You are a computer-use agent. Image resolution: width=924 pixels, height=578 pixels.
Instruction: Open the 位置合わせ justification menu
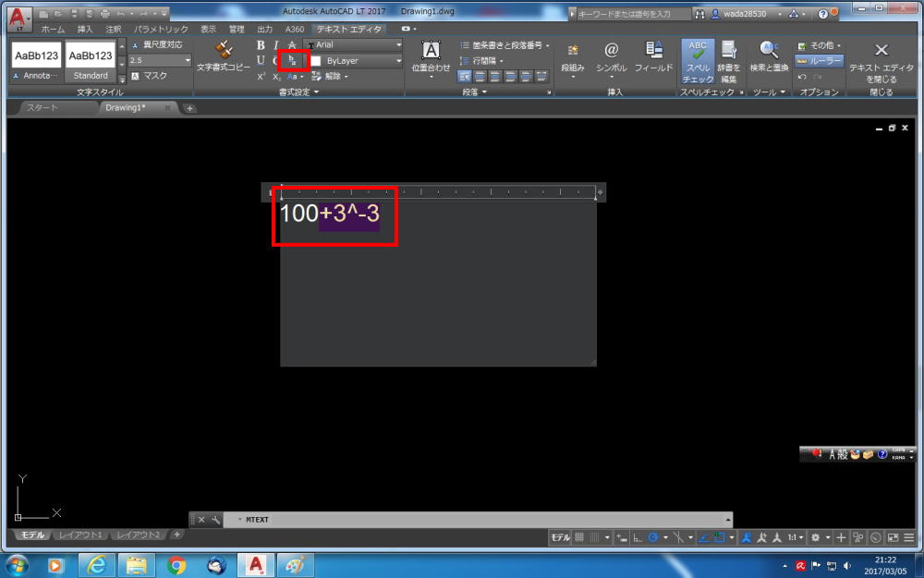pos(431,59)
